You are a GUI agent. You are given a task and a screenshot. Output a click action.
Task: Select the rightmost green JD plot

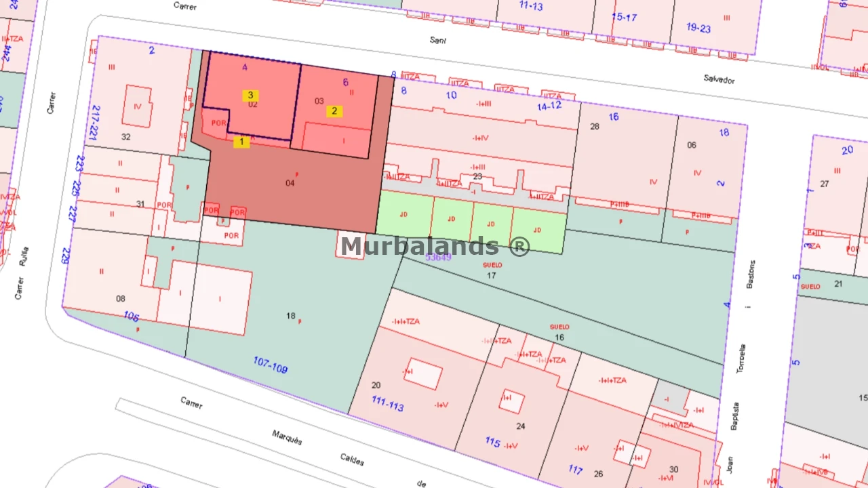coord(537,230)
